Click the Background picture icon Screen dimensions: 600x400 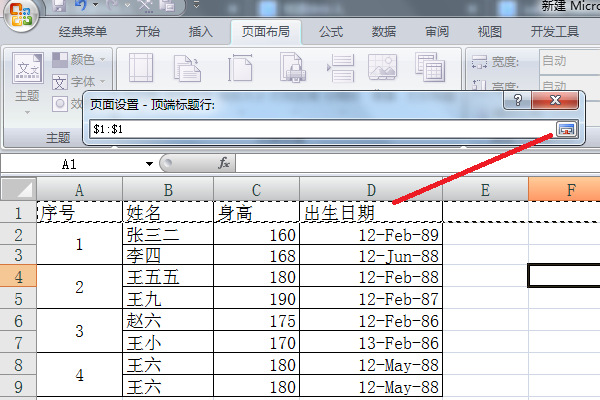pos(382,67)
